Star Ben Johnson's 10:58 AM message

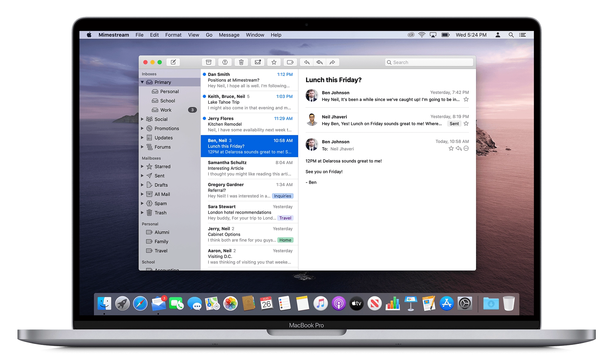[451, 148]
